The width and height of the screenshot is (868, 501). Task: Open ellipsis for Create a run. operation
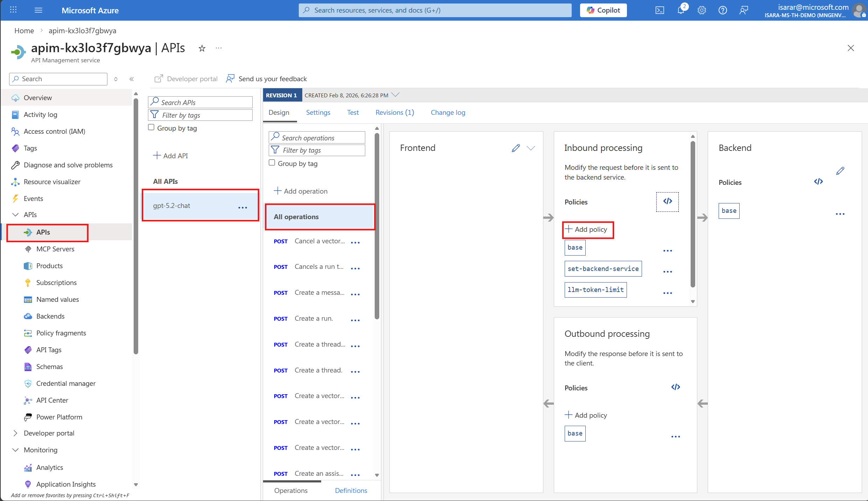click(x=355, y=320)
